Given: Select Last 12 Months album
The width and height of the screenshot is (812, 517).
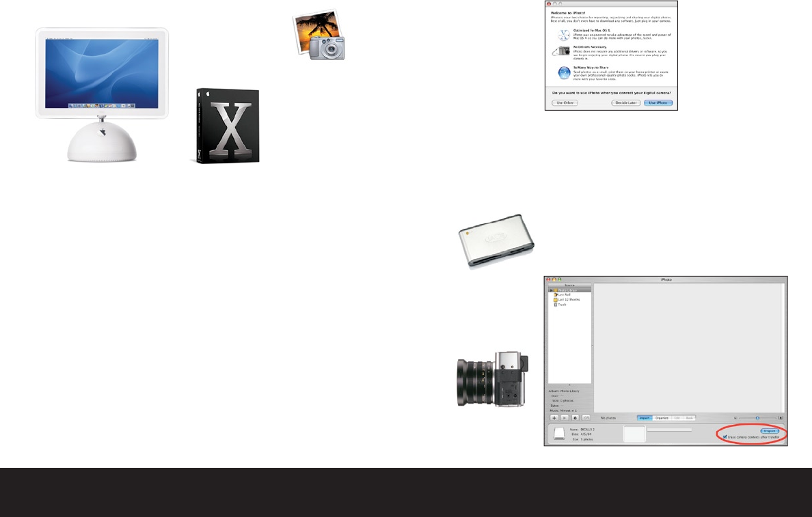Looking at the screenshot, I should point(567,300).
